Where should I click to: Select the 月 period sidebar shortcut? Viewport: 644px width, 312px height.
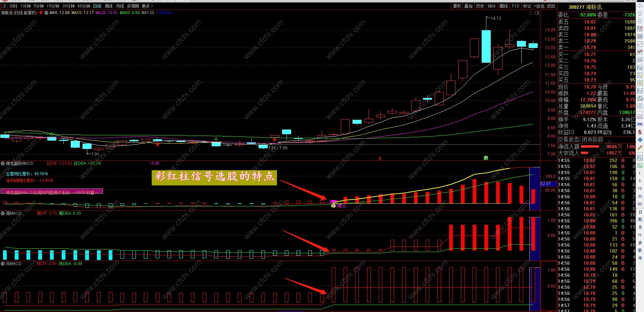point(640,227)
